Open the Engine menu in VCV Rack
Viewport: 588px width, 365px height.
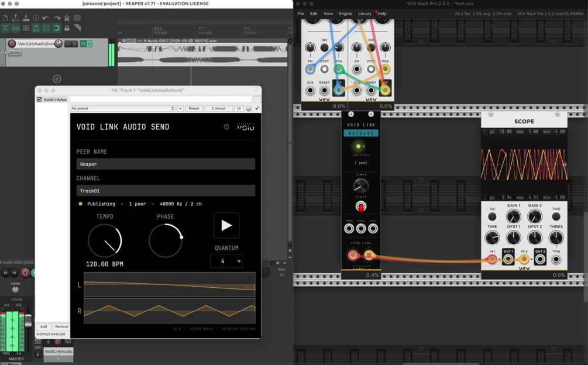click(x=345, y=13)
